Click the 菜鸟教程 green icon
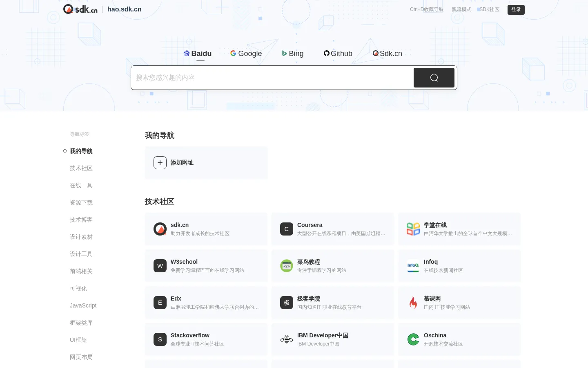 point(287,266)
